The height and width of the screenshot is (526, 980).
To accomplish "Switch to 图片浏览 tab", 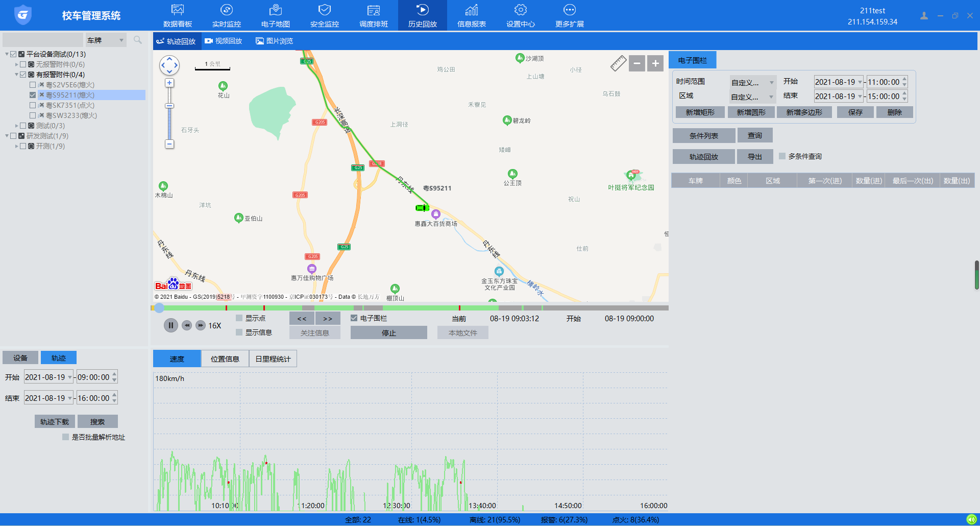I will [x=275, y=41].
